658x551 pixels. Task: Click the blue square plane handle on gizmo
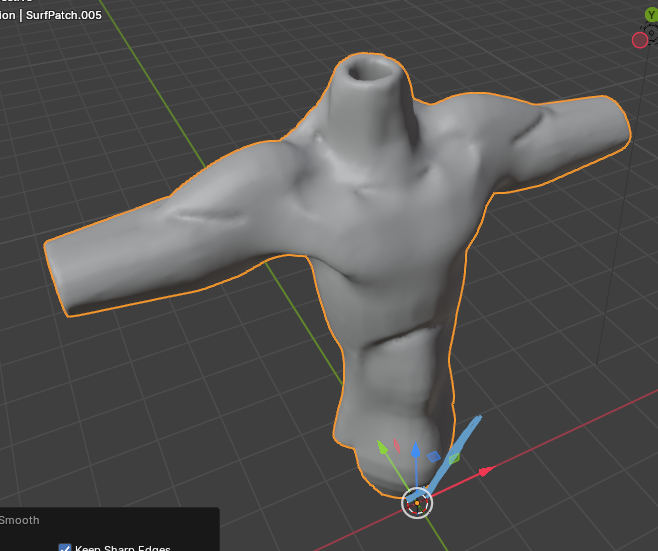[x=434, y=456]
